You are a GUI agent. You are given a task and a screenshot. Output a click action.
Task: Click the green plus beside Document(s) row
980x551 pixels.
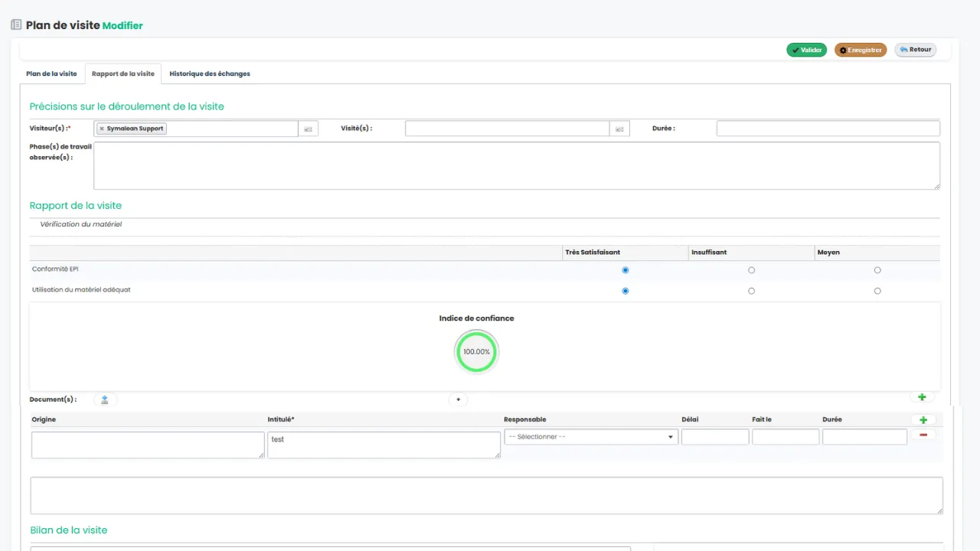point(922,397)
